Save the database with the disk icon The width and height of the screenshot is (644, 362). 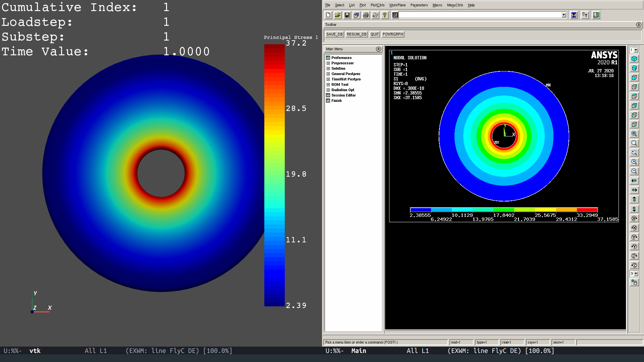pos(347,15)
